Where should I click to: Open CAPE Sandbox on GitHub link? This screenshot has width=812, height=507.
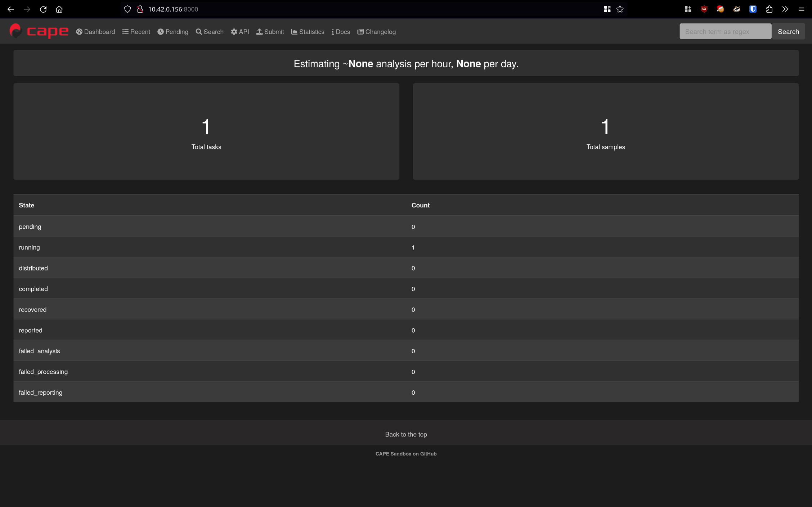click(406, 454)
